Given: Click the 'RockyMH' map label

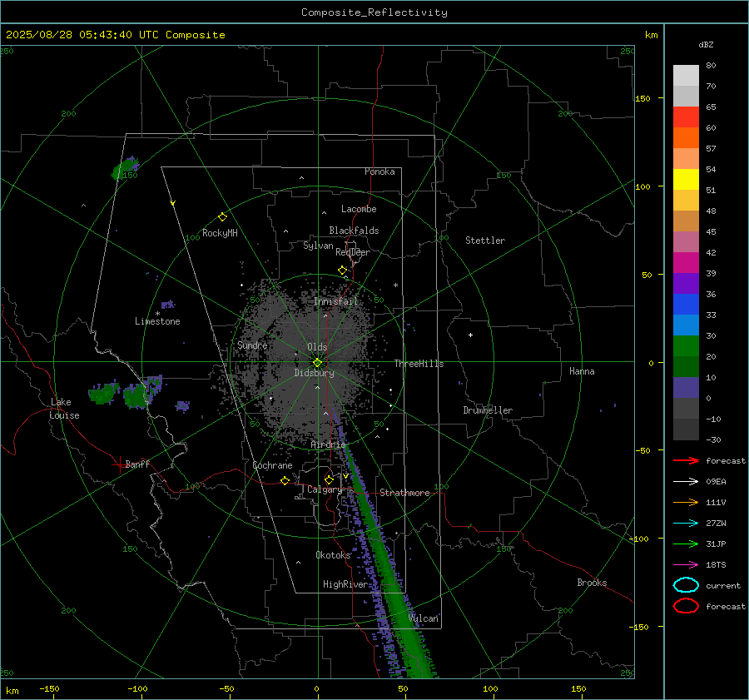Looking at the screenshot, I should (220, 233).
